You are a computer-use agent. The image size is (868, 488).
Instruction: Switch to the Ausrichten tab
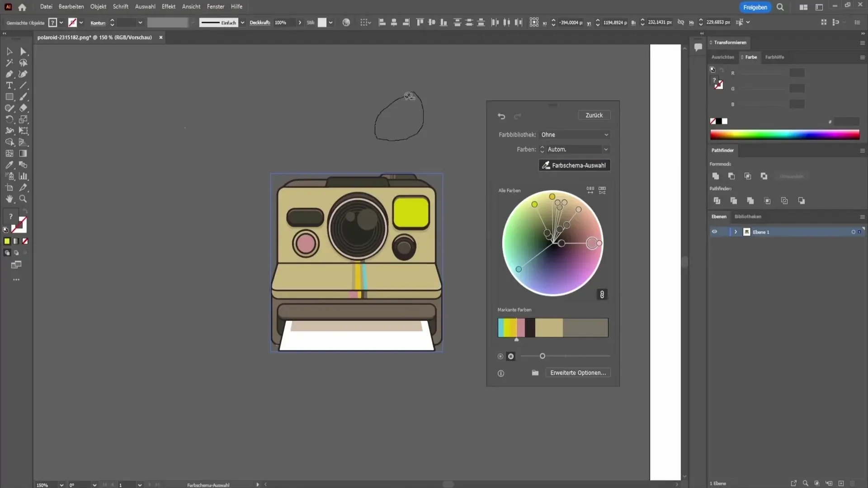[722, 57]
